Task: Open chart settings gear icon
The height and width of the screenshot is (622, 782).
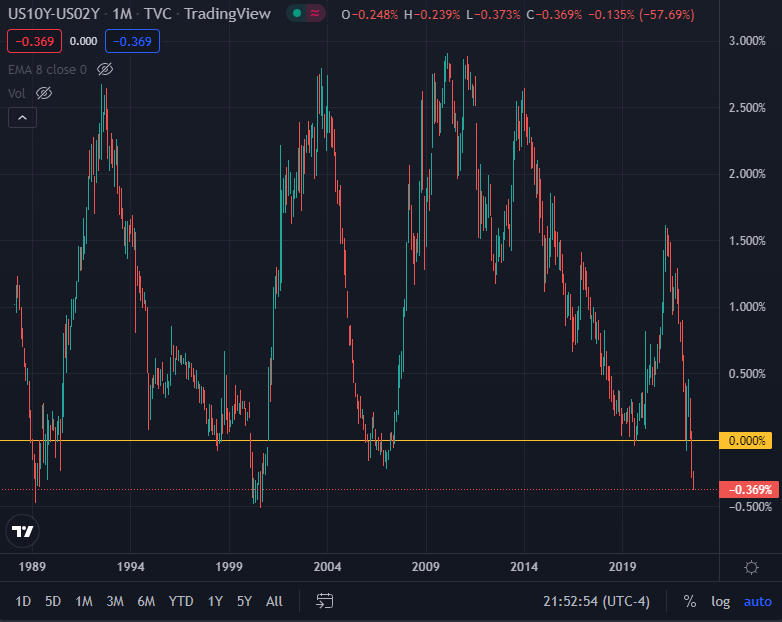Action: pyautogui.click(x=751, y=567)
